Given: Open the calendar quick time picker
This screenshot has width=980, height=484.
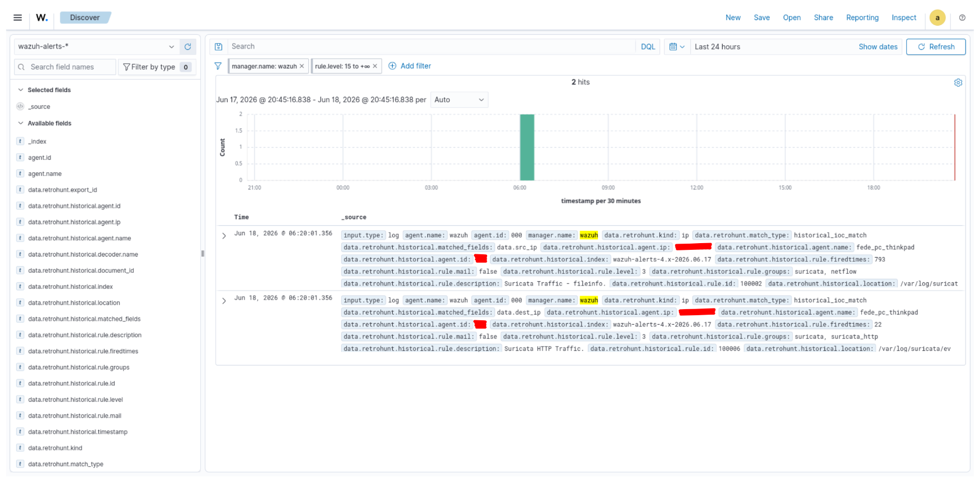Looking at the screenshot, I should pyautogui.click(x=677, y=47).
